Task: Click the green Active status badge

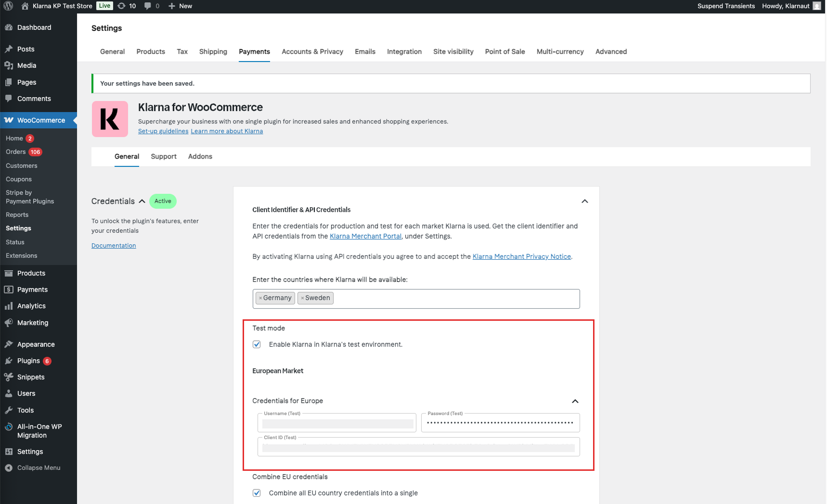Action: click(x=163, y=201)
